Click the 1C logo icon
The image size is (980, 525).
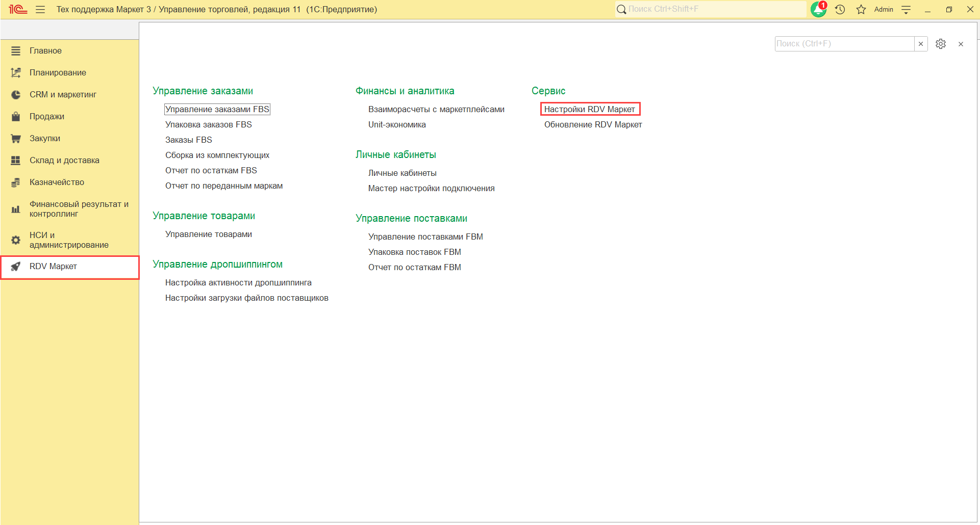pyautogui.click(x=18, y=9)
